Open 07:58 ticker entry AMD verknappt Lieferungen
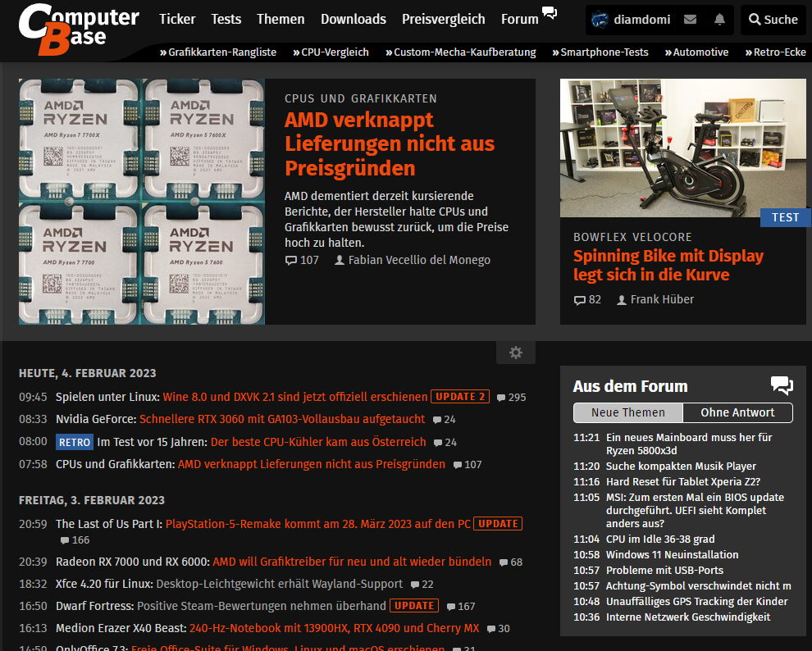Screen dimensions: 812x651 click(x=311, y=464)
